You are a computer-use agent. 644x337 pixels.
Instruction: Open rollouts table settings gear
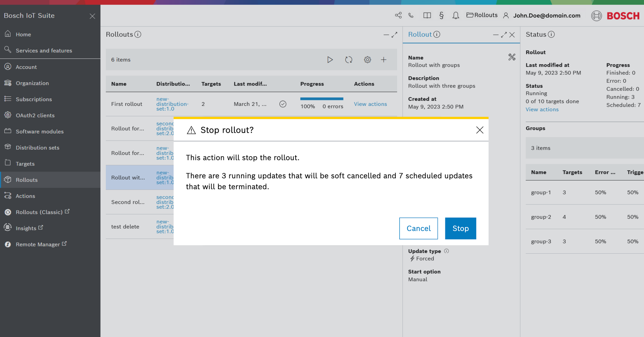[x=367, y=60]
